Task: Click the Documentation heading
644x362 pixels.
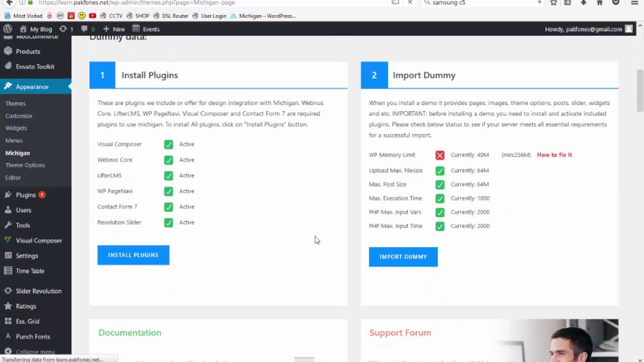Action: tap(130, 333)
